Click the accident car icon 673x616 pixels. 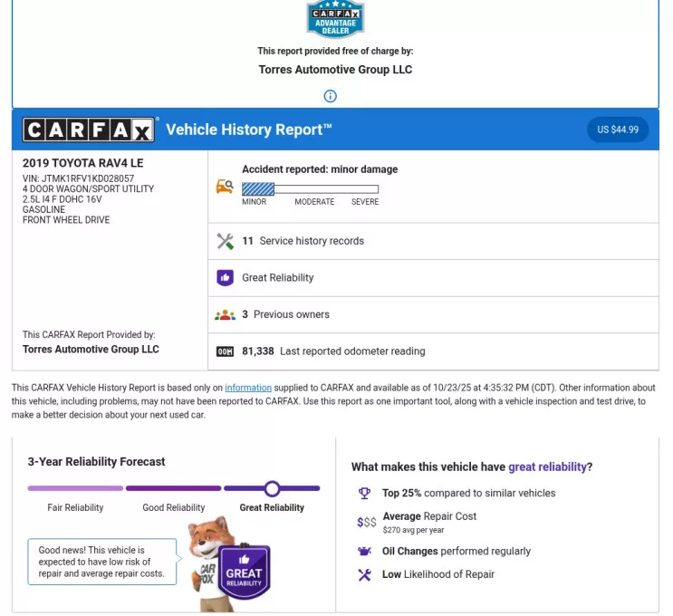pos(226,188)
